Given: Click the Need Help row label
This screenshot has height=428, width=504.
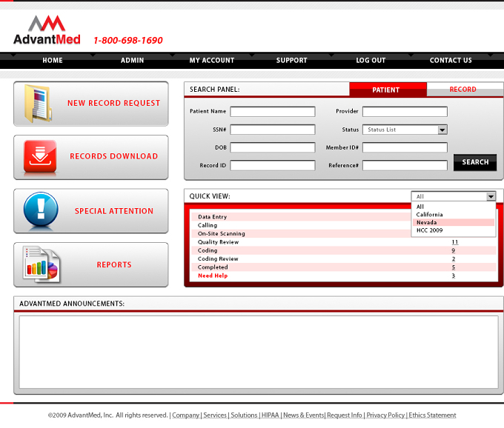Looking at the screenshot, I should (213, 275).
